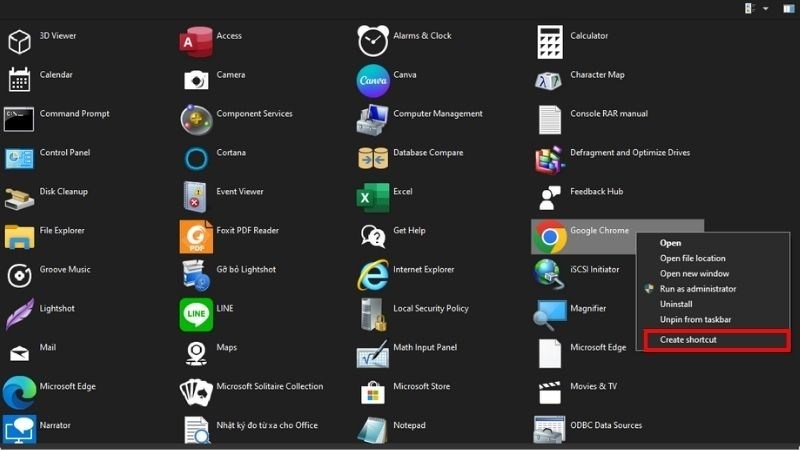The height and width of the screenshot is (450, 800).
Task: Open the view options dropdown arrow
Action: click(x=766, y=8)
